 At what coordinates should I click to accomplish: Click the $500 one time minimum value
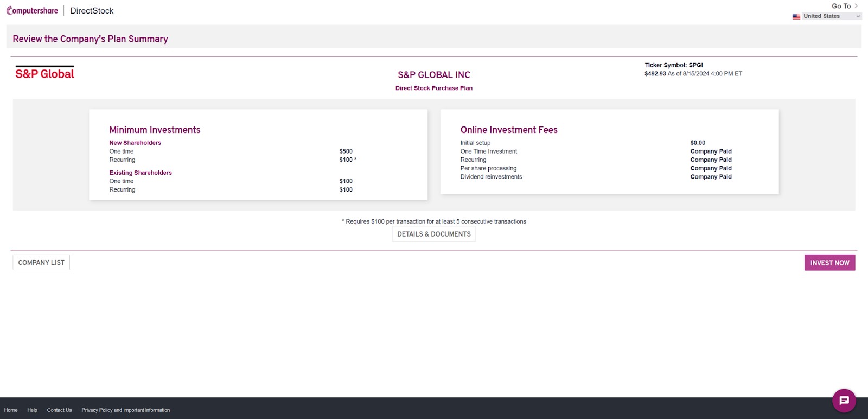click(x=346, y=151)
